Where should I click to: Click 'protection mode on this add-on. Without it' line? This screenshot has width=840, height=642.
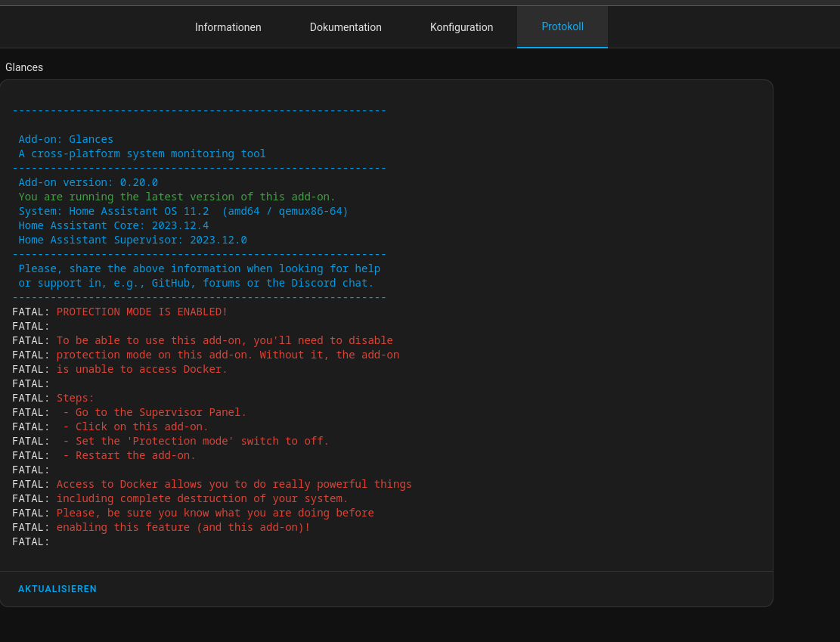(x=228, y=355)
